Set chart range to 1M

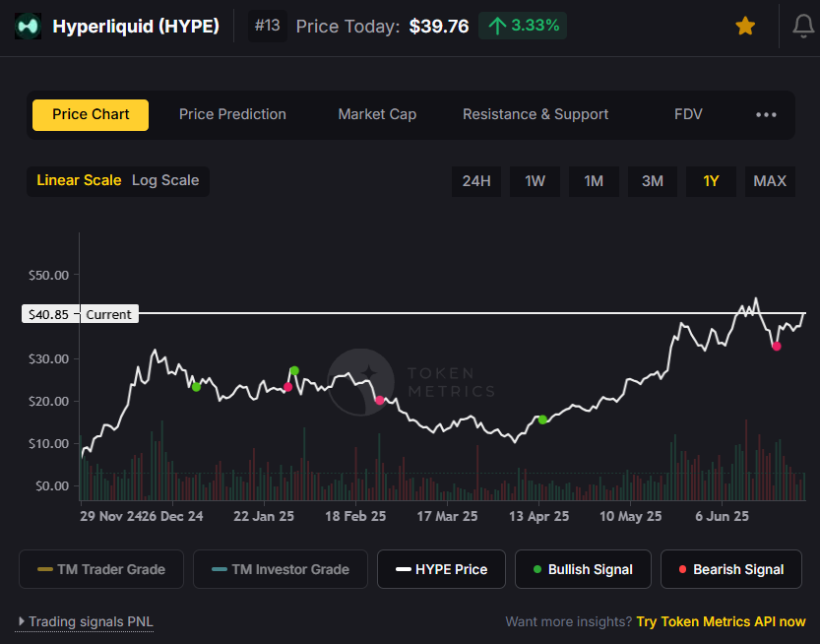click(594, 181)
